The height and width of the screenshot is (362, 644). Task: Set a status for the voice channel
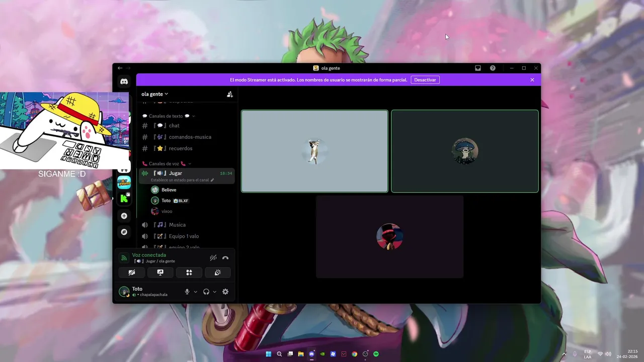[x=183, y=180]
